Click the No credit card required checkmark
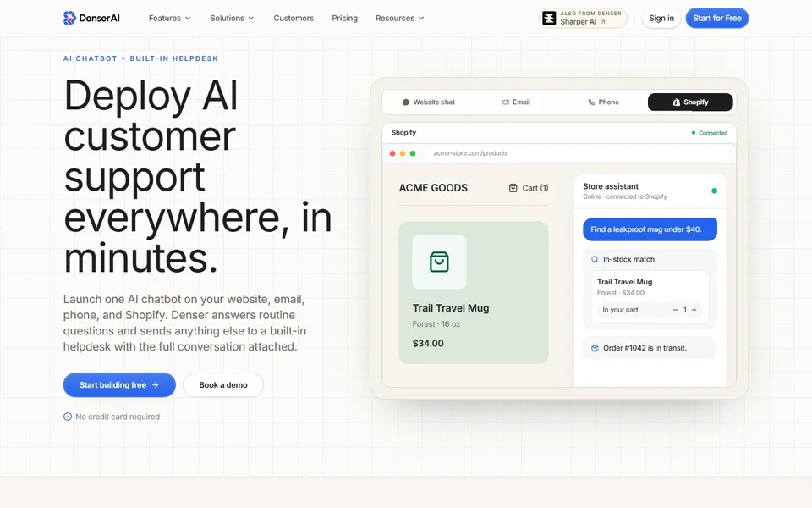 pos(68,417)
